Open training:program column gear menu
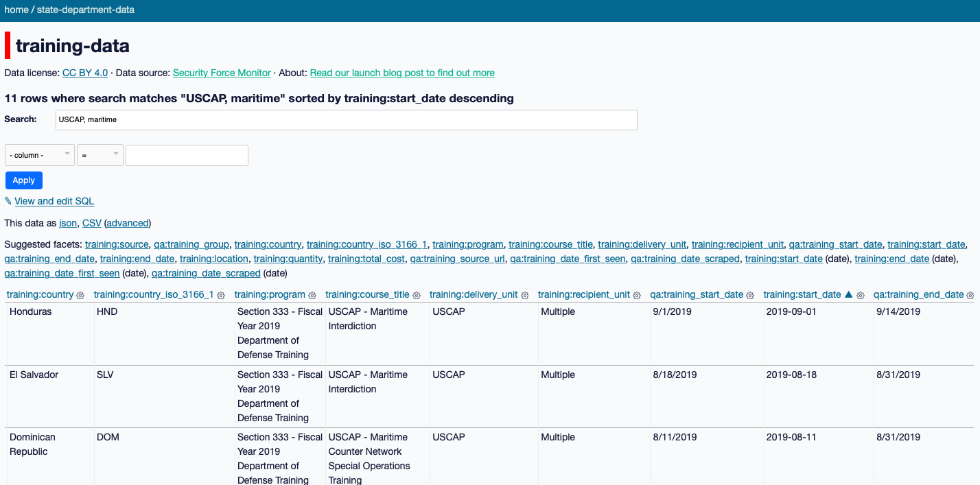 pyautogui.click(x=312, y=296)
